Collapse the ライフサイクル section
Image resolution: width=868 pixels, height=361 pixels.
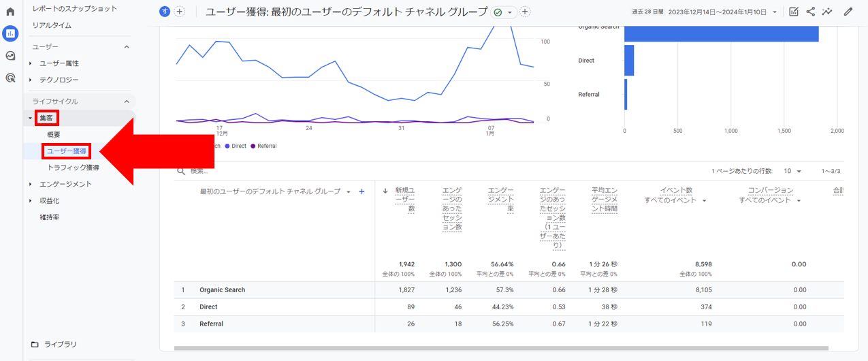[126, 101]
